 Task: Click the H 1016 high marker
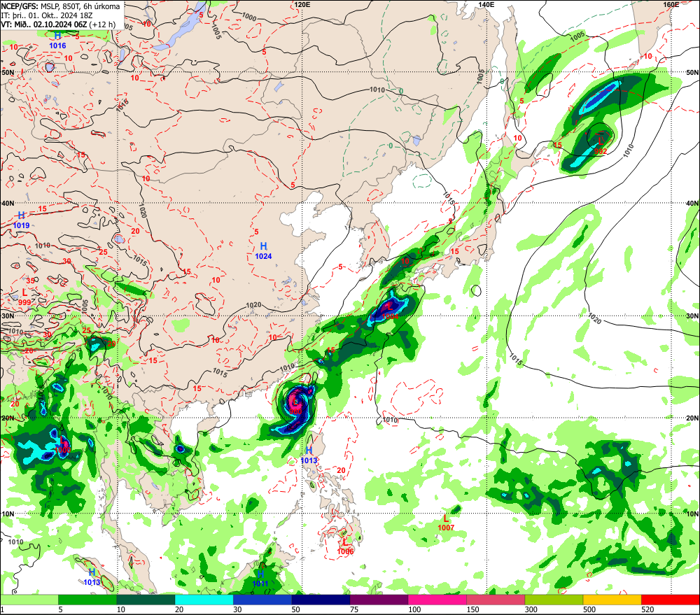(x=57, y=40)
